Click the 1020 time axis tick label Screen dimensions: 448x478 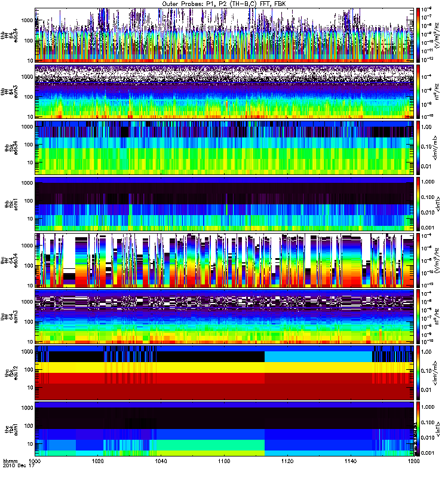coord(98,461)
